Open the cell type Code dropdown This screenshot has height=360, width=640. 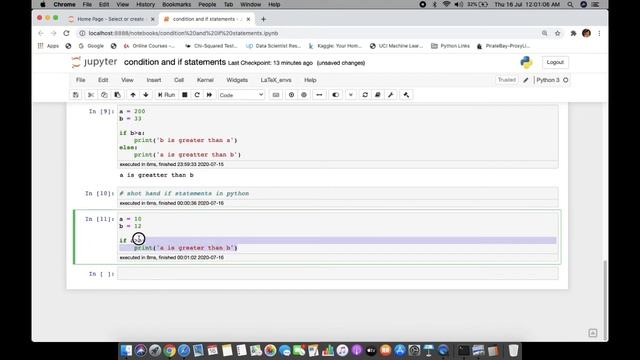point(241,95)
